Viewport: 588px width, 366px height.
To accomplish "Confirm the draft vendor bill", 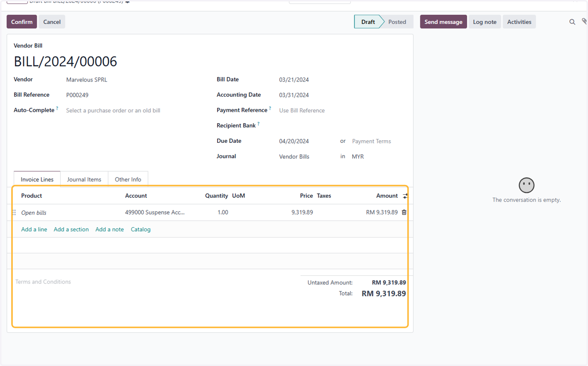I will [22, 22].
